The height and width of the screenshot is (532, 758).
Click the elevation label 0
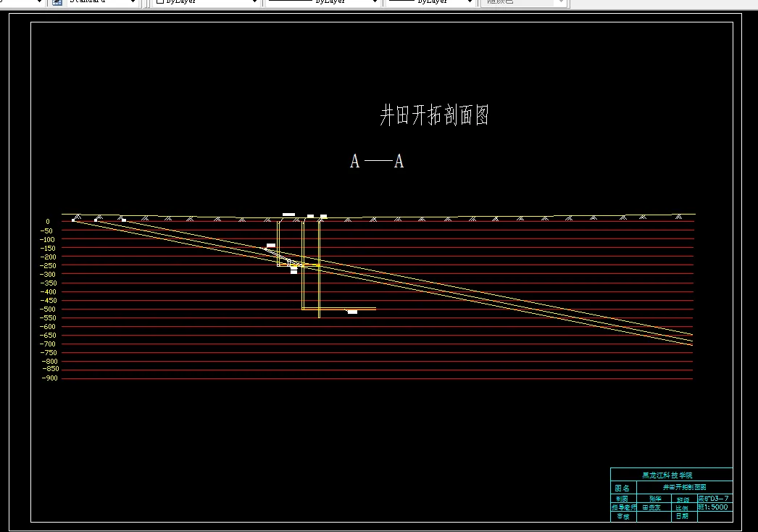[x=48, y=222]
